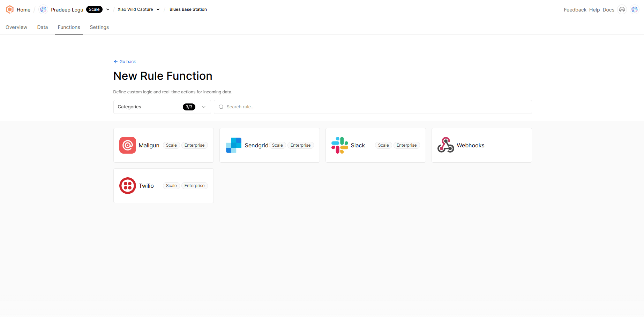Click the Pradeep Logu avatar icon
Screen dimensions: 644x317
pos(43,9)
